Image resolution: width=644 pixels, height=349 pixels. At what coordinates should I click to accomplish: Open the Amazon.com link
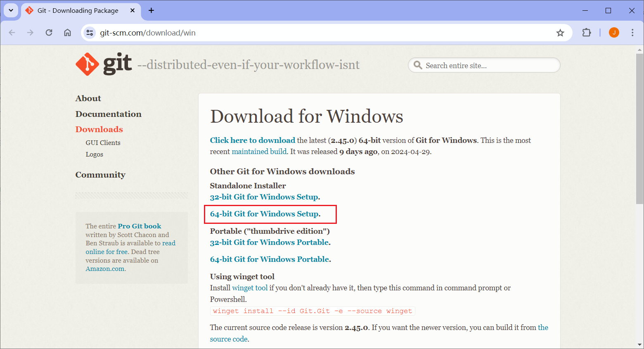105,269
